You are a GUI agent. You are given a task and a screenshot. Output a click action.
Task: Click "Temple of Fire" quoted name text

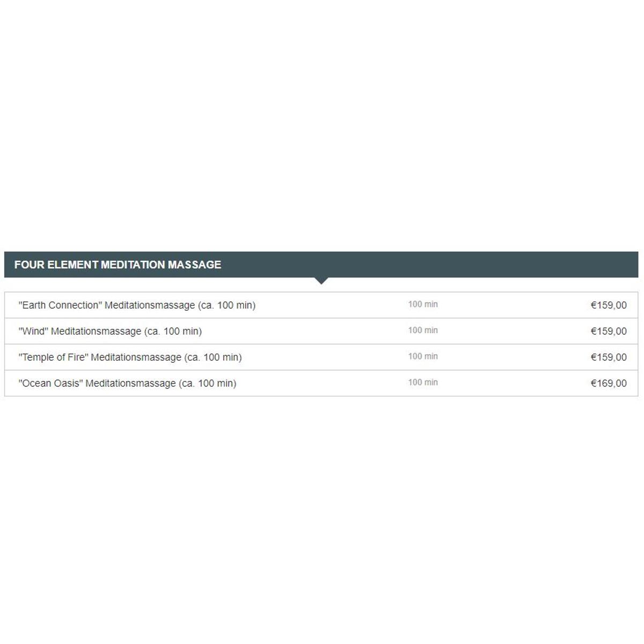(x=53, y=357)
